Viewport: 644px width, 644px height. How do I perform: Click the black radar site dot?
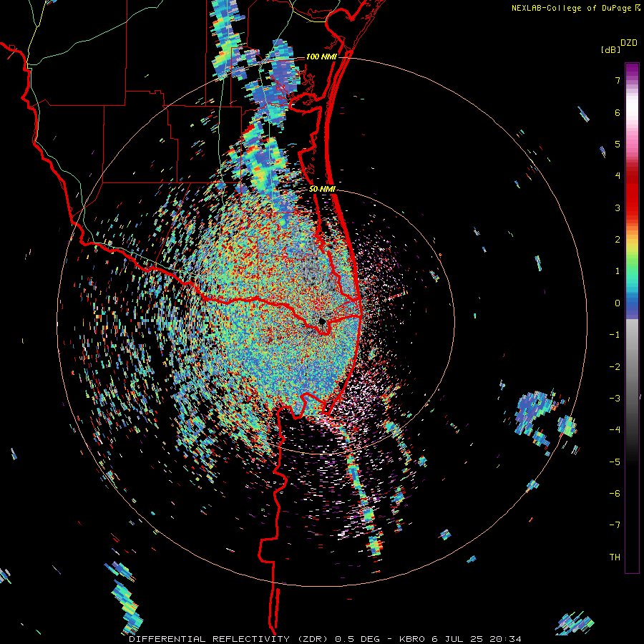[x=322, y=321]
